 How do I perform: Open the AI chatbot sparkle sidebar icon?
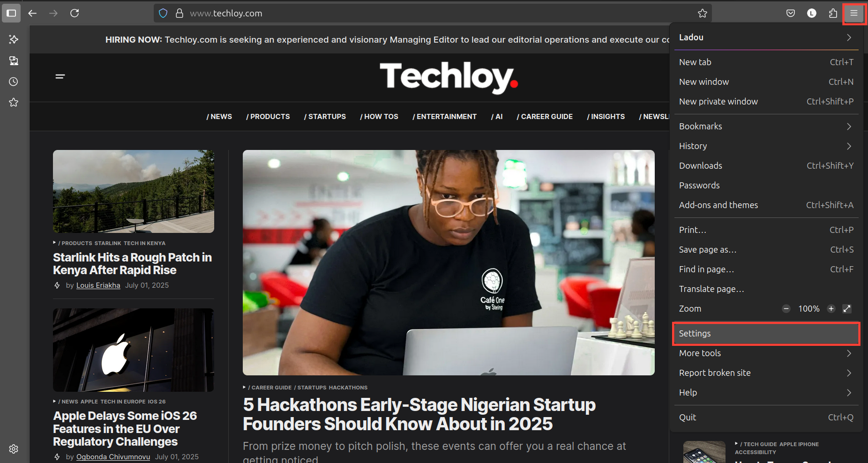click(14, 39)
